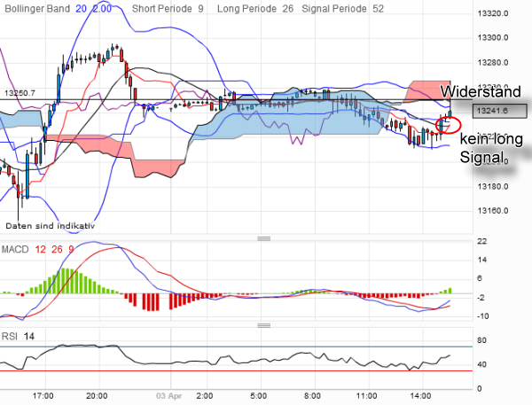This screenshot has width=532, height=405.
Task: Grab the divider handle above the RSI panel
Action: (264, 325)
